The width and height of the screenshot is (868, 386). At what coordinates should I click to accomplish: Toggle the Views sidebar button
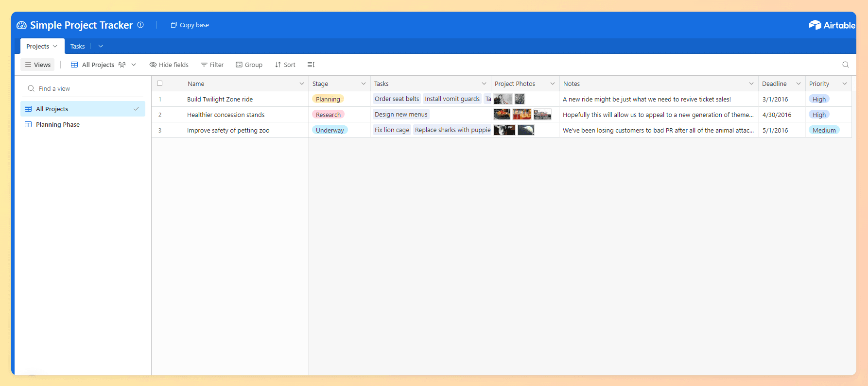pyautogui.click(x=38, y=65)
